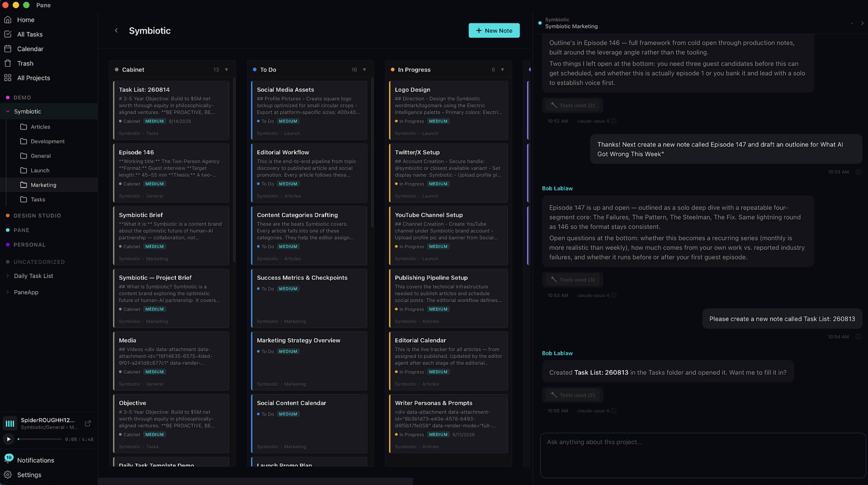Collapse chat panel with right chevron
868x485 pixels.
[x=862, y=23]
